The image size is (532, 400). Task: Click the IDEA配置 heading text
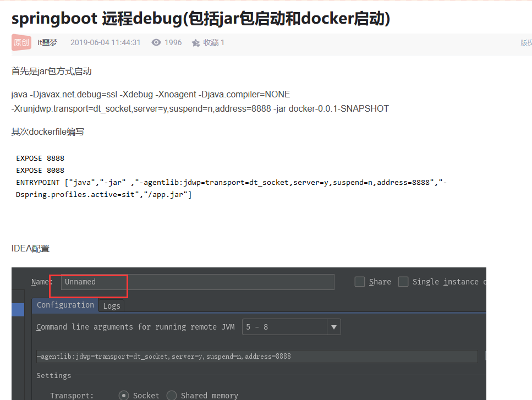[31, 249]
